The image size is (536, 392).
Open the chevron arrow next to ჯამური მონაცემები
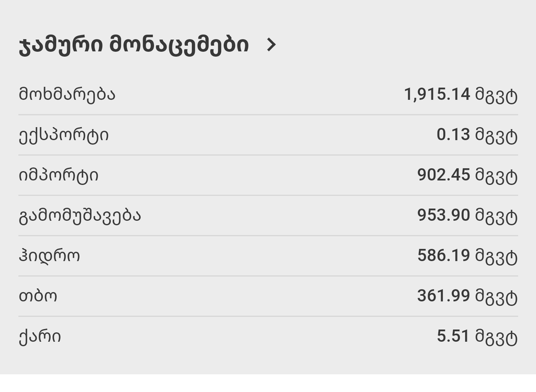coord(271,45)
